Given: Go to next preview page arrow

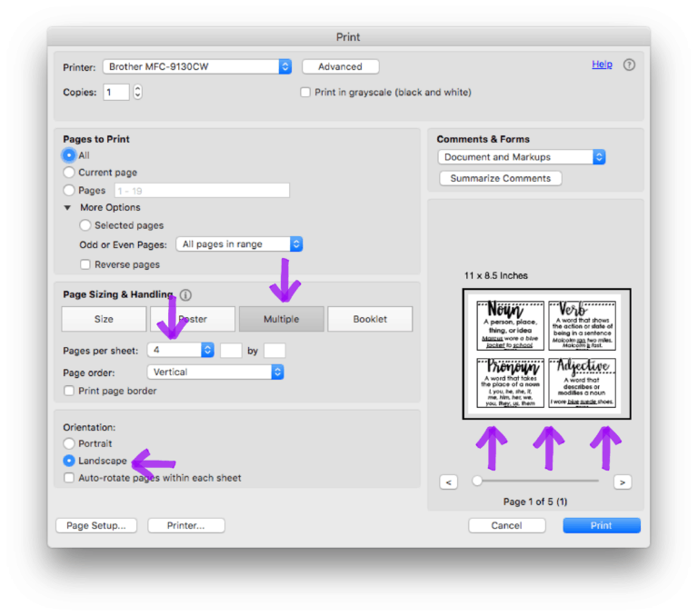Looking at the screenshot, I should [623, 482].
